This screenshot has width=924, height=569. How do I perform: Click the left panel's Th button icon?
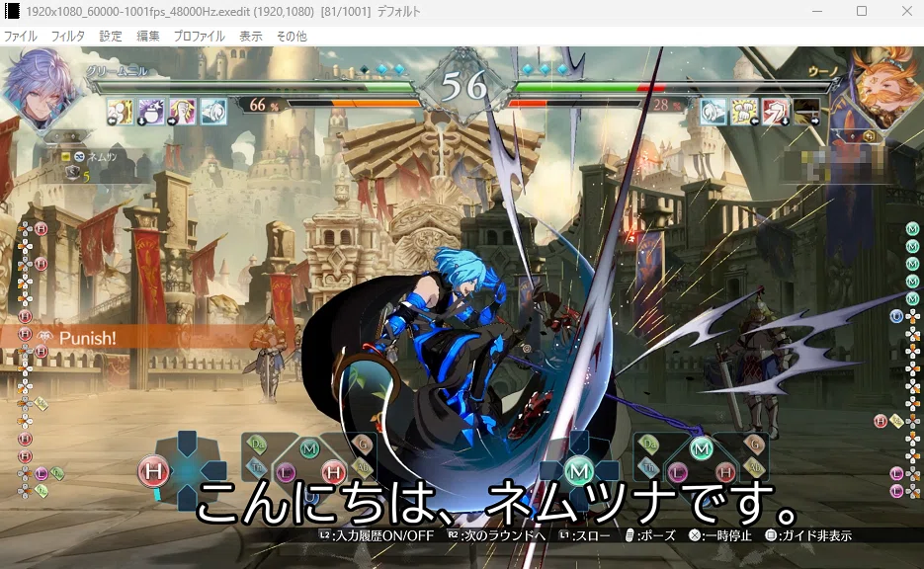click(257, 467)
